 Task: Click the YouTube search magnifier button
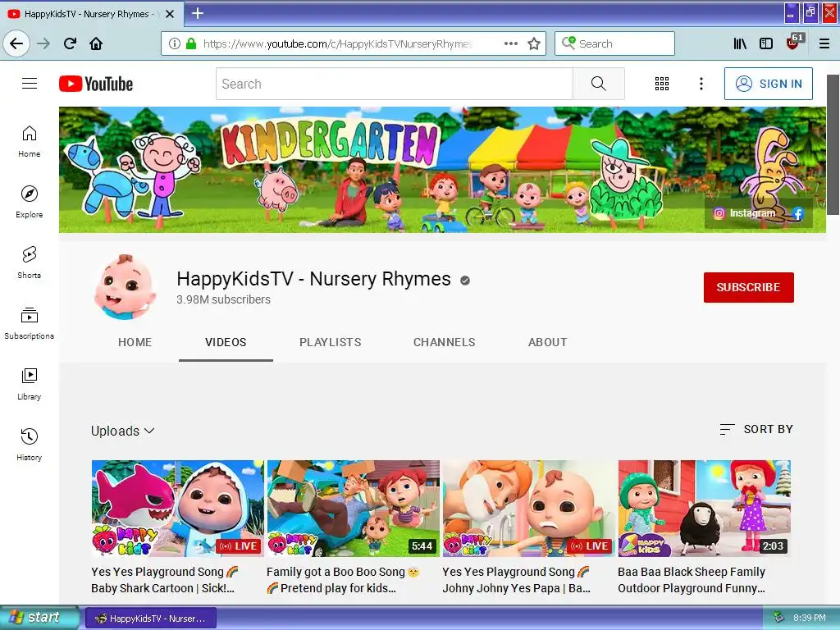pos(598,84)
